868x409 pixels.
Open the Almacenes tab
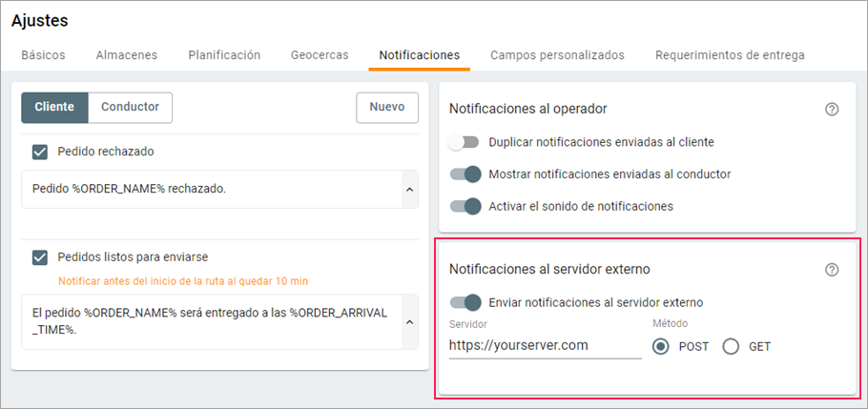coord(127,55)
